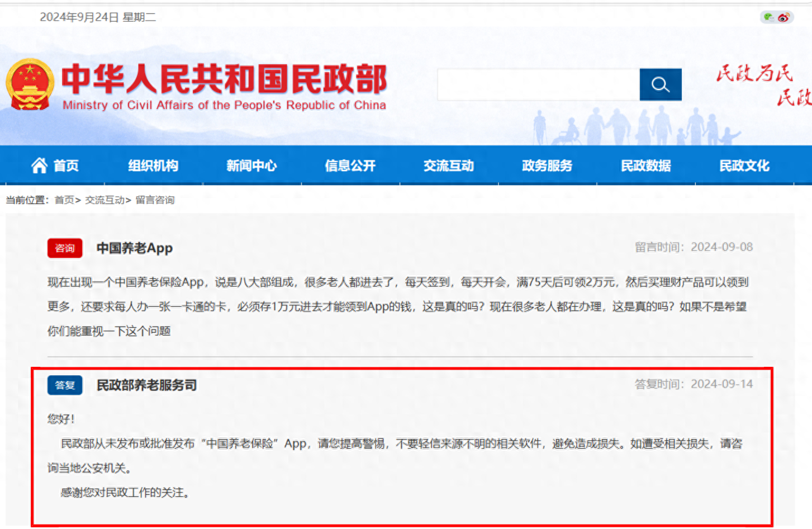This screenshot has width=812, height=529.
Task: Click the English Ministry of Civil Affairs text
Action: coord(224,105)
